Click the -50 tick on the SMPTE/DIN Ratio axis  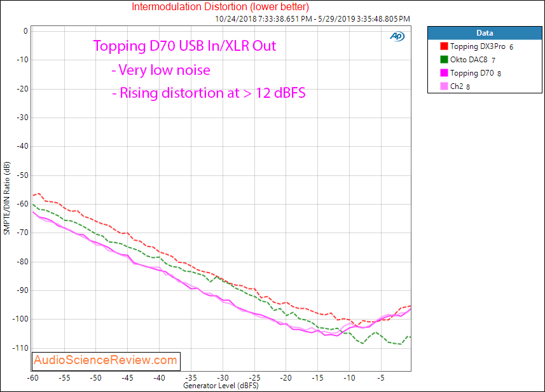[22, 175]
